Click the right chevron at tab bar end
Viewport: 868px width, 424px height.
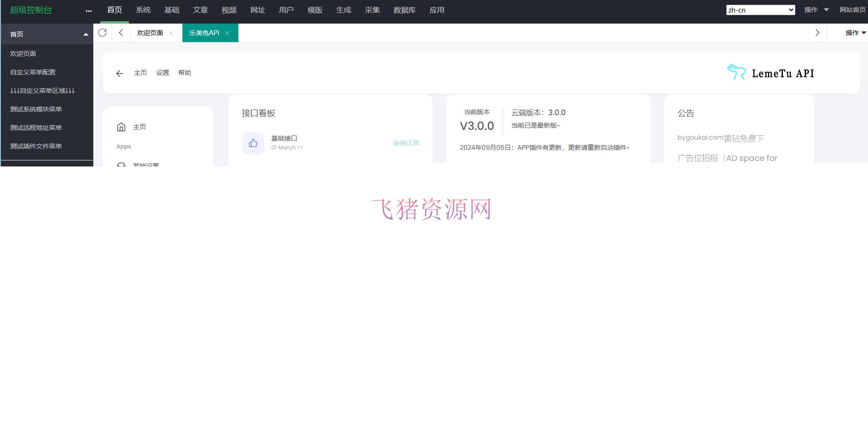pos(817,33)
